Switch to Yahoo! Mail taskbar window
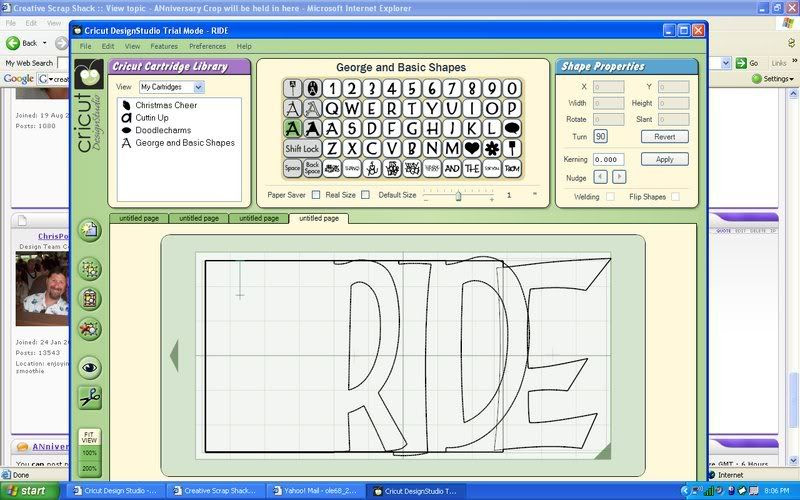The width and height of the screenshot is (800, 500). (316, 491)
